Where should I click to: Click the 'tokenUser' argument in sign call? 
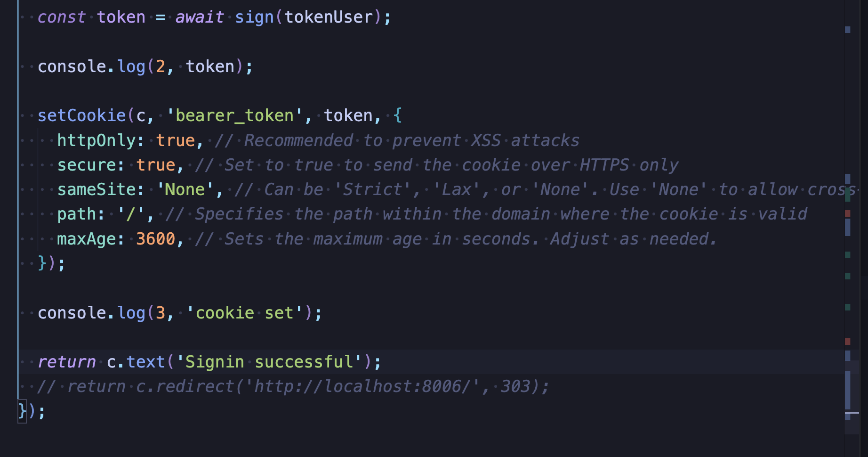329,17
